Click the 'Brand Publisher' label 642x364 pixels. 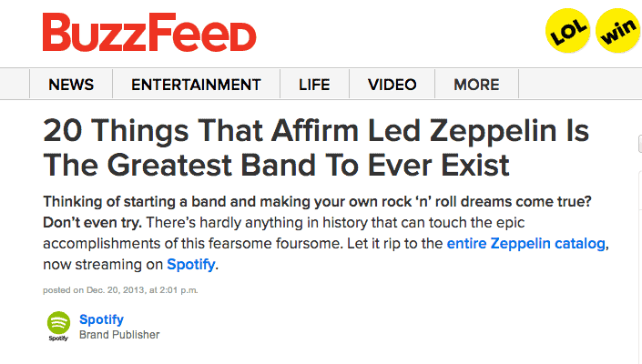(119, 335)
